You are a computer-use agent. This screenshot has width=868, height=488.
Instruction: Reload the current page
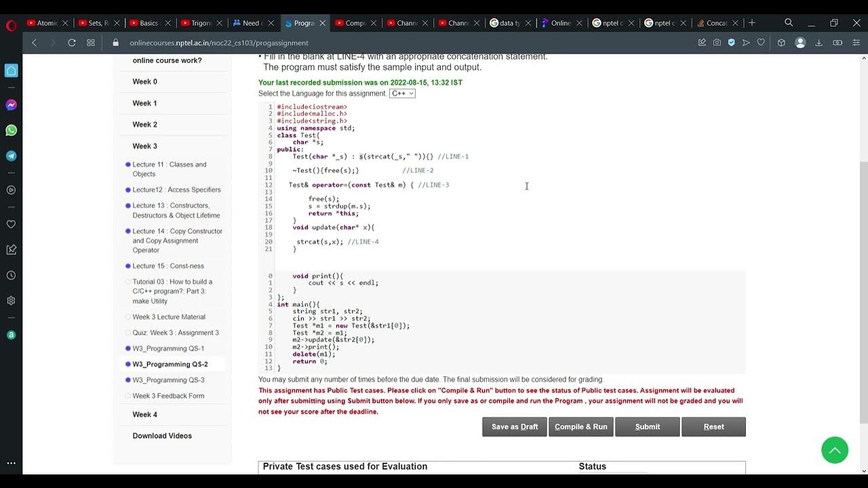[x=72, y=43]
